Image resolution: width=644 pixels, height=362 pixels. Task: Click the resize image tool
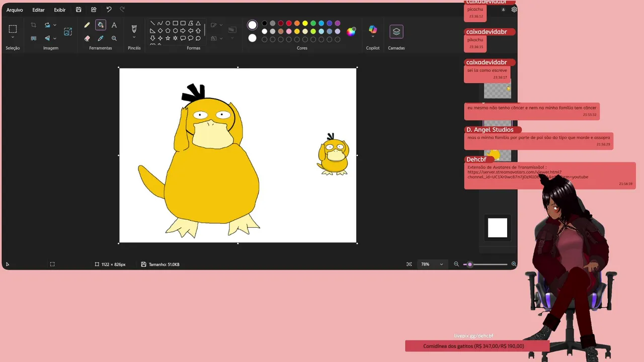(x=68, y=32)
